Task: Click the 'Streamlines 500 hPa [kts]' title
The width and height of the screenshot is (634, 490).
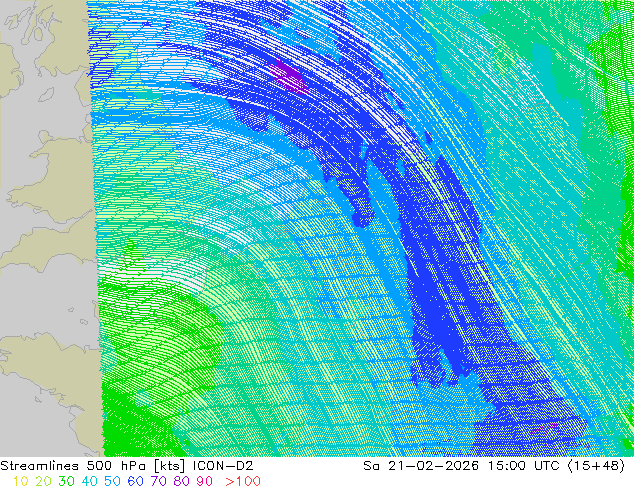Action: click(x=93, y=466)
